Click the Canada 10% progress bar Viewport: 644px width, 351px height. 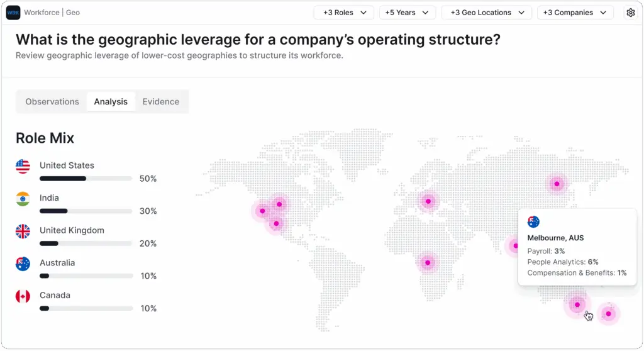86,309
